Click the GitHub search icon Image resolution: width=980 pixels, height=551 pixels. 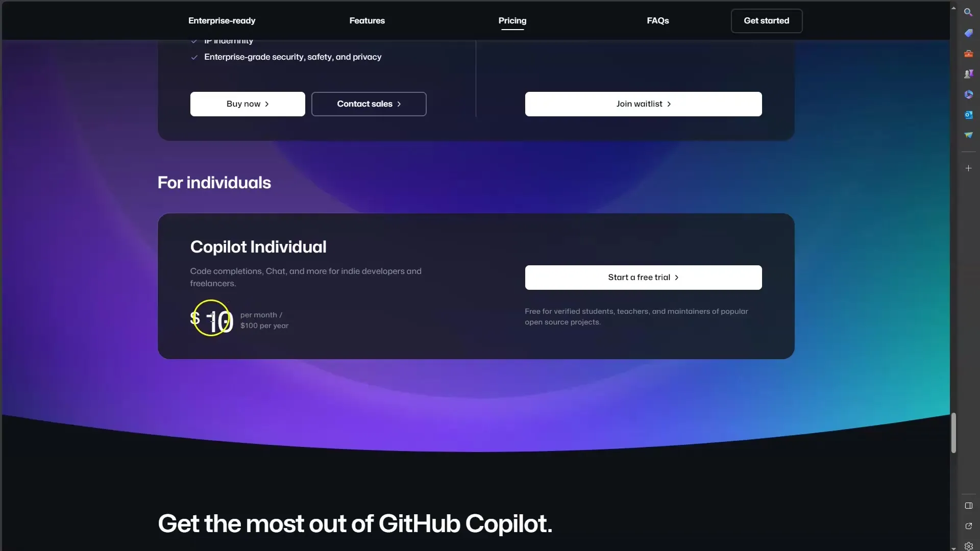pos(967,11)
